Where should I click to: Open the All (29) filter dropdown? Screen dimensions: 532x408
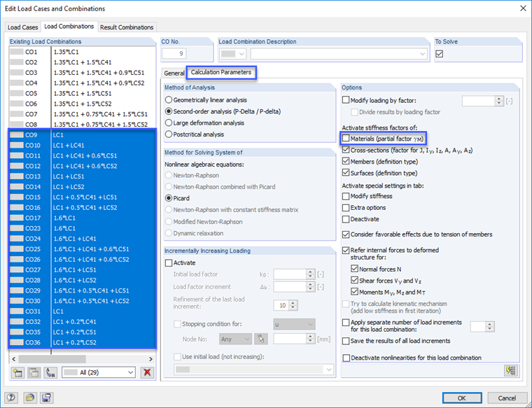click(99, 372)
